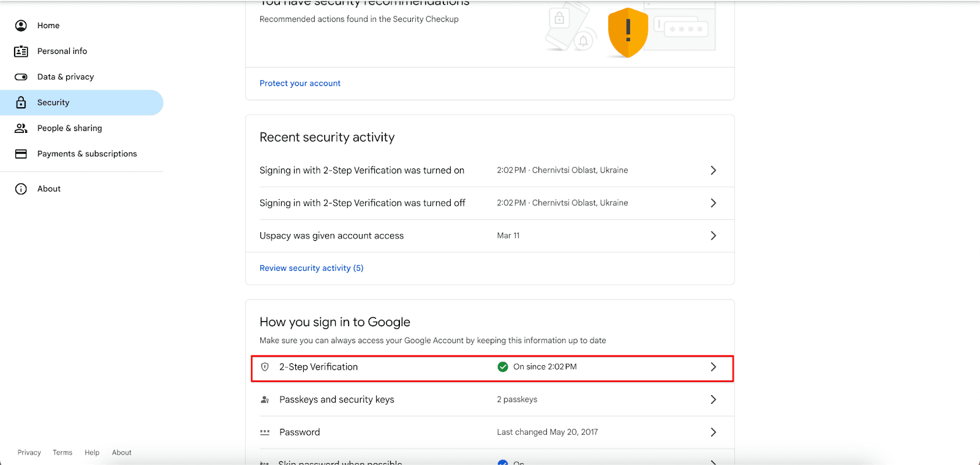980x465 pixels.
Task: Click the orange security warning shield
Action: [628, 32]
